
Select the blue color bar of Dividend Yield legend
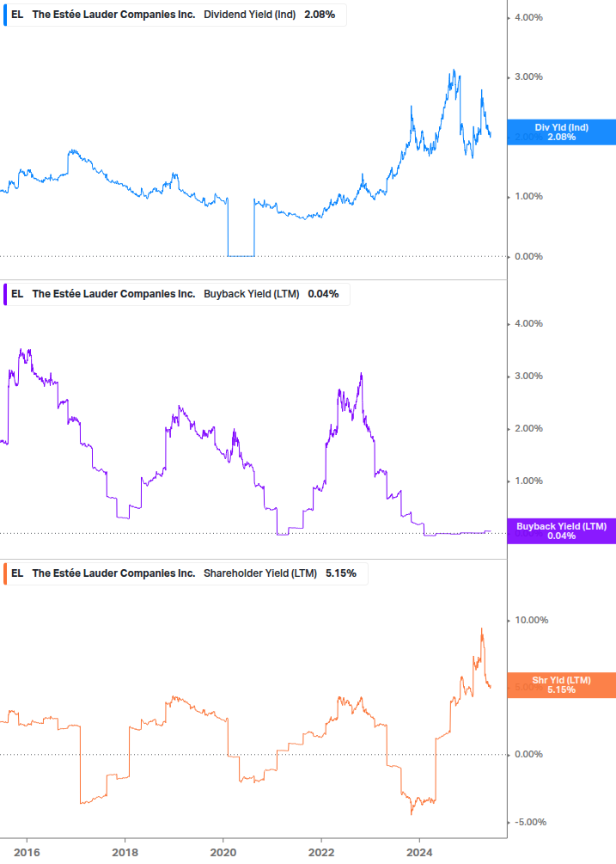coord(5,15)
